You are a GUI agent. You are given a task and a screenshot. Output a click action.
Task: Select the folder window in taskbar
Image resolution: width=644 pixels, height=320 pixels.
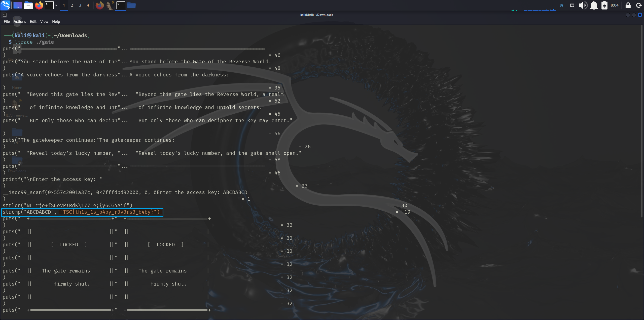tap(131, 5)
